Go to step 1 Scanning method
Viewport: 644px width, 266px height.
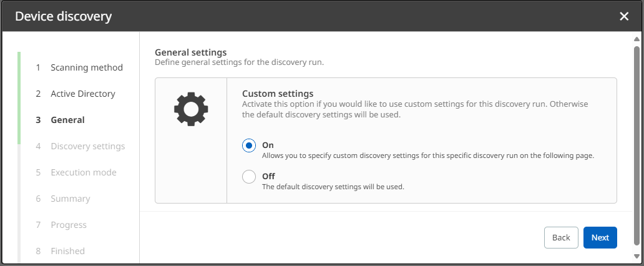click(x=86, y=67)
